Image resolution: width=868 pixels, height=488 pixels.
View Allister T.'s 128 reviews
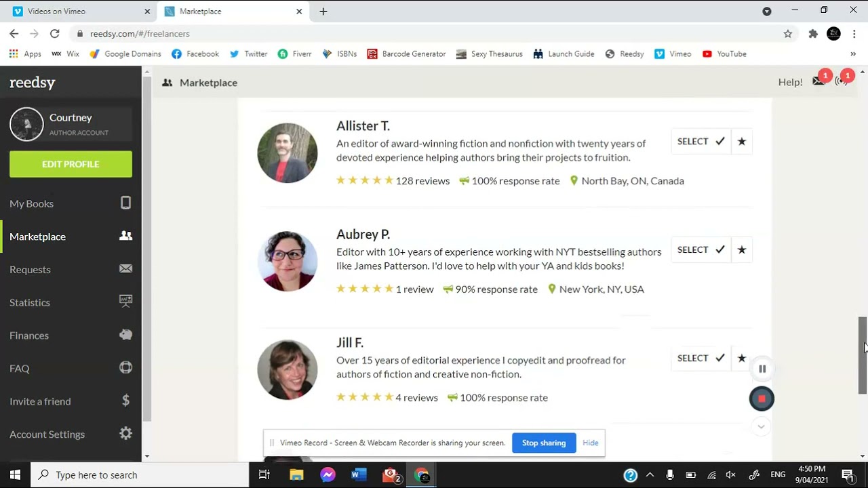[x=422, y=181]
